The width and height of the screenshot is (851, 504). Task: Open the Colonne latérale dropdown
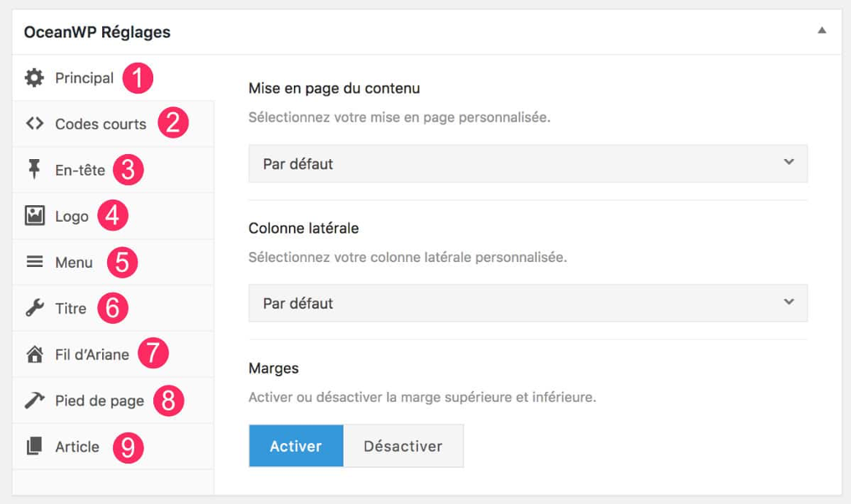(x=528, y=303)
